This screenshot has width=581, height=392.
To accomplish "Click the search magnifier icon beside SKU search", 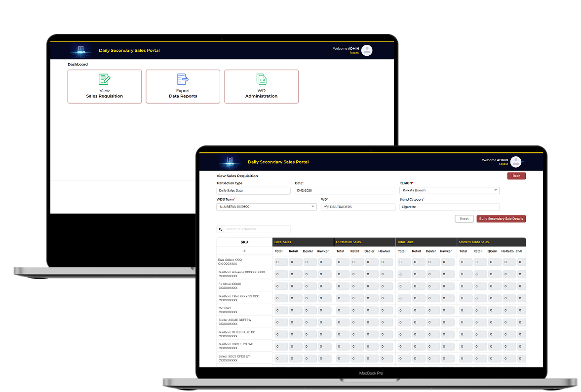I will pyautogui.click(x=221, y=229).
